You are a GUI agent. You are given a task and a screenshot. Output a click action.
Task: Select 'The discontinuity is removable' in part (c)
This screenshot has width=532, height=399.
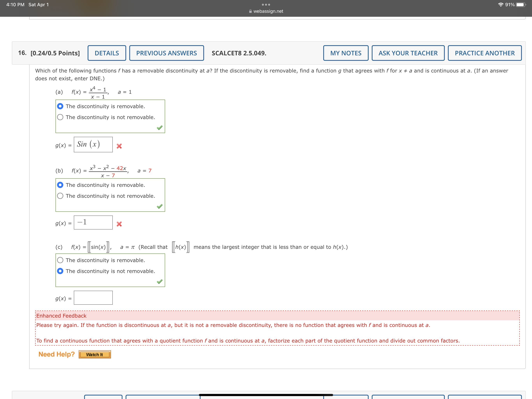(x=60, y=260)
